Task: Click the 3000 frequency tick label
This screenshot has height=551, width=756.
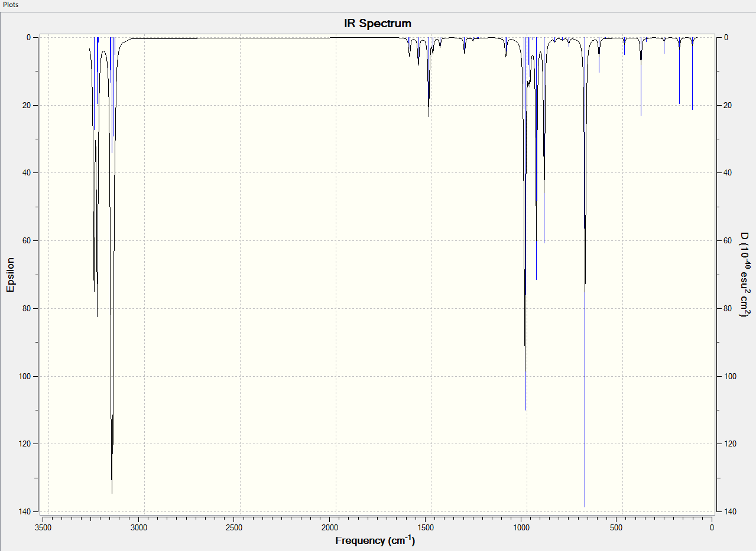Action: (138, 527)
